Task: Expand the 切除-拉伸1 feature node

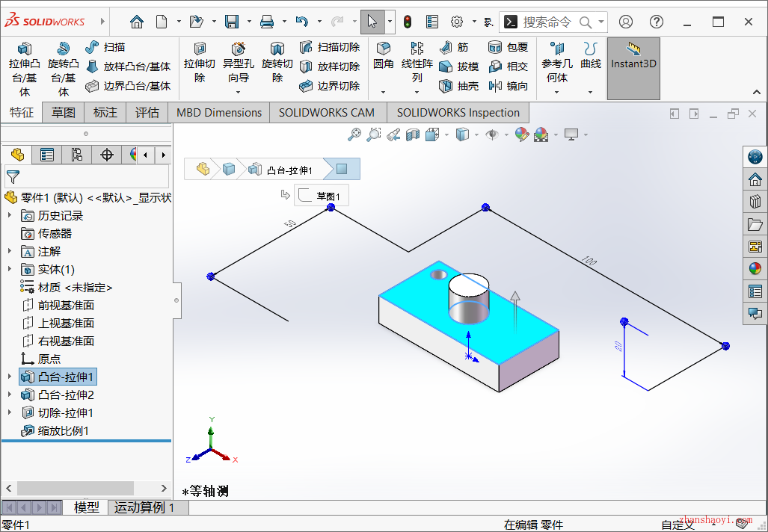Action: (x=9, y=412)
